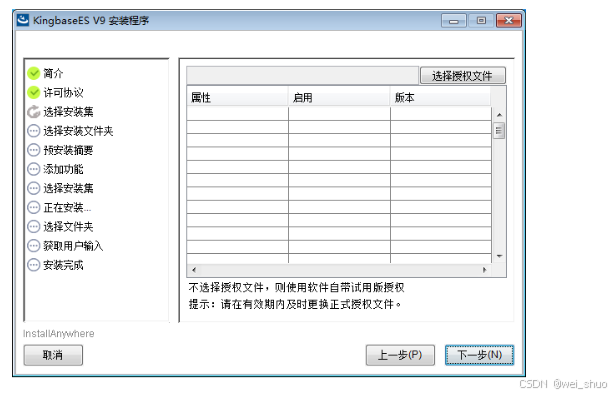This screenshot has width=614, height=395.
Task: Click the green checkmark beside 许可协议
Action: 34,92
